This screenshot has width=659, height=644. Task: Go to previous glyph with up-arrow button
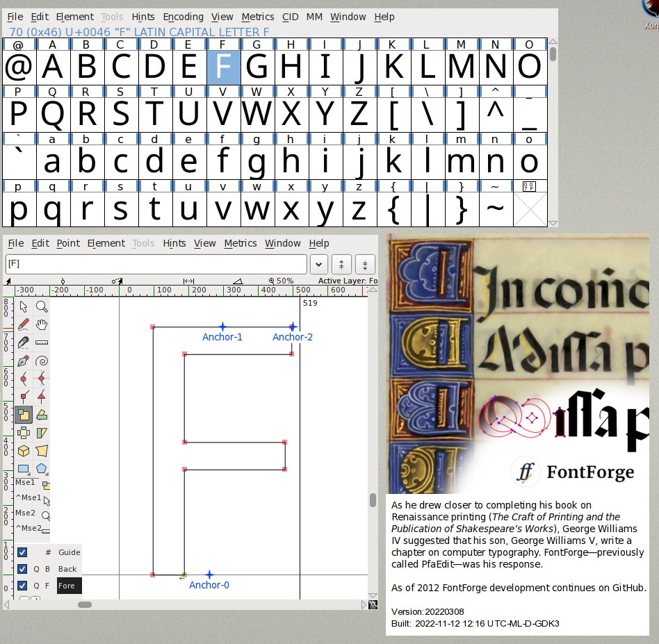[x=341, y=265]
